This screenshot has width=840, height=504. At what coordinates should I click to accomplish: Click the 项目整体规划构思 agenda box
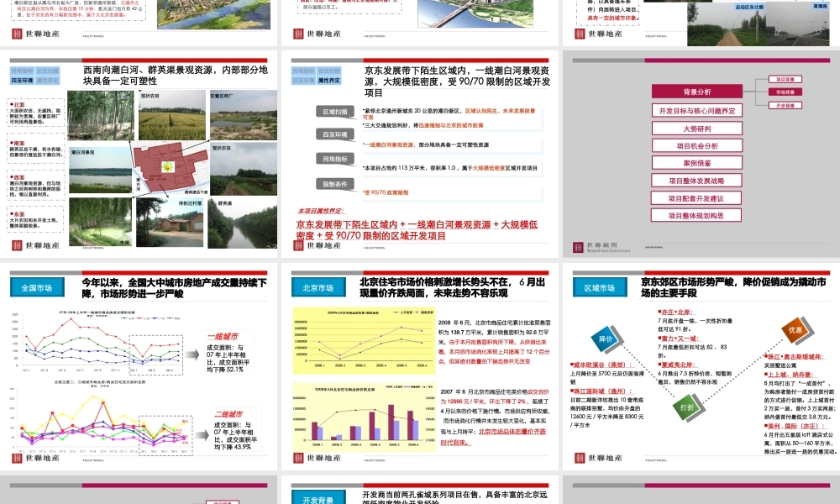[696, 215]
